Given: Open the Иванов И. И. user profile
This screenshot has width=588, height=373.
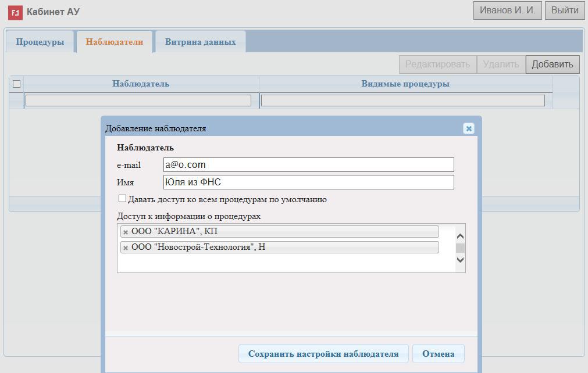Looking at the screenshot, I should click(507, 10).
